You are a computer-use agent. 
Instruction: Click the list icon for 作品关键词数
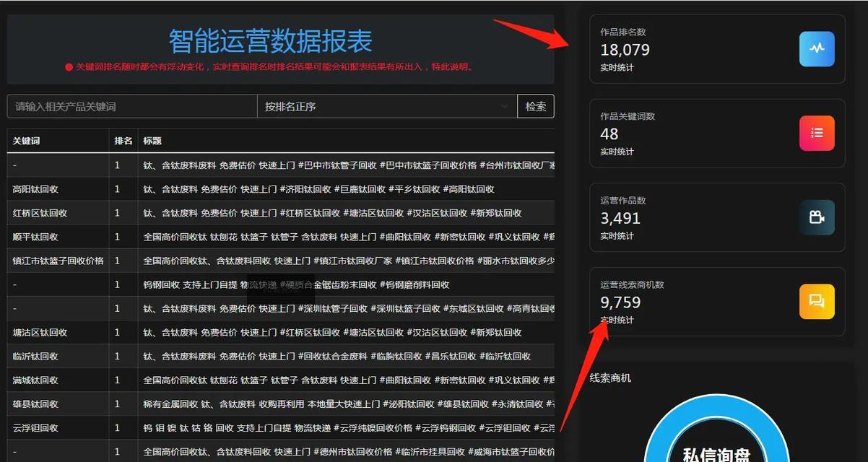pos(817,134)
